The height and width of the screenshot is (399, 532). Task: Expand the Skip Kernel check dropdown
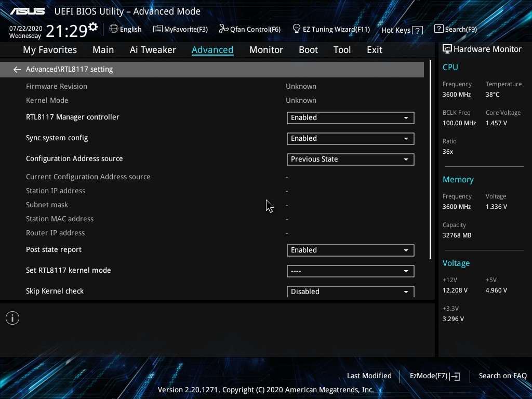coord(350,291)
